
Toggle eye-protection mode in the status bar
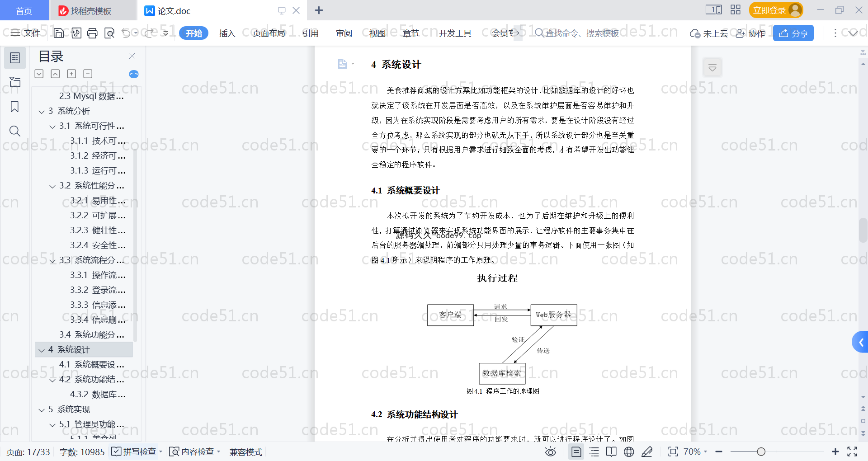pyautogui.click(x=551, y=452)
